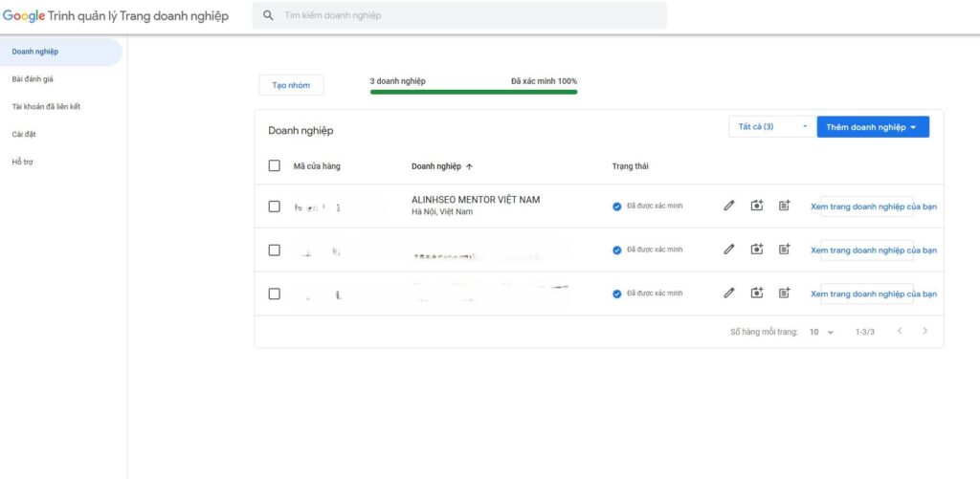980x479 pixels.
Task: Check the ALINHSEO MENTOR VIỆT NAM row checkbox
Action: coord(274,207)
